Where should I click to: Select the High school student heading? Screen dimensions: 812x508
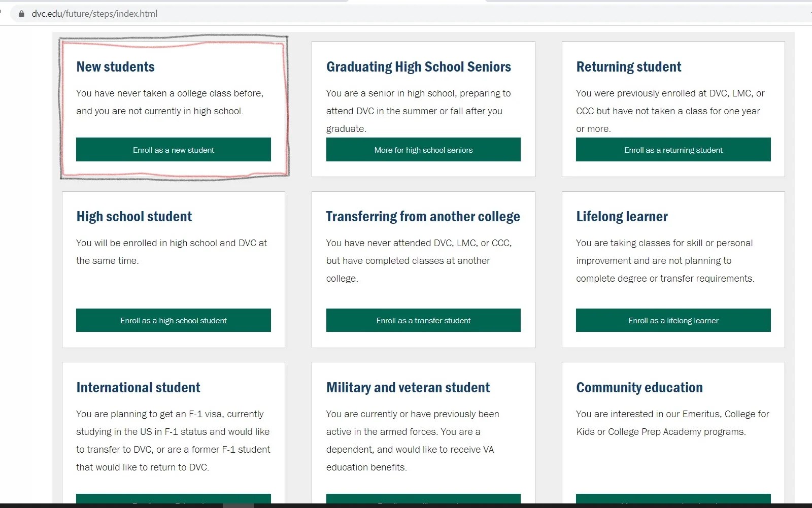coord(134,216)
